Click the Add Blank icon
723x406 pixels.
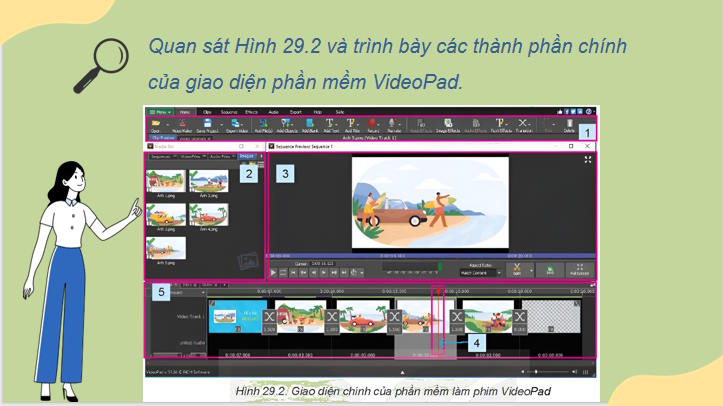tap(310, 125)
